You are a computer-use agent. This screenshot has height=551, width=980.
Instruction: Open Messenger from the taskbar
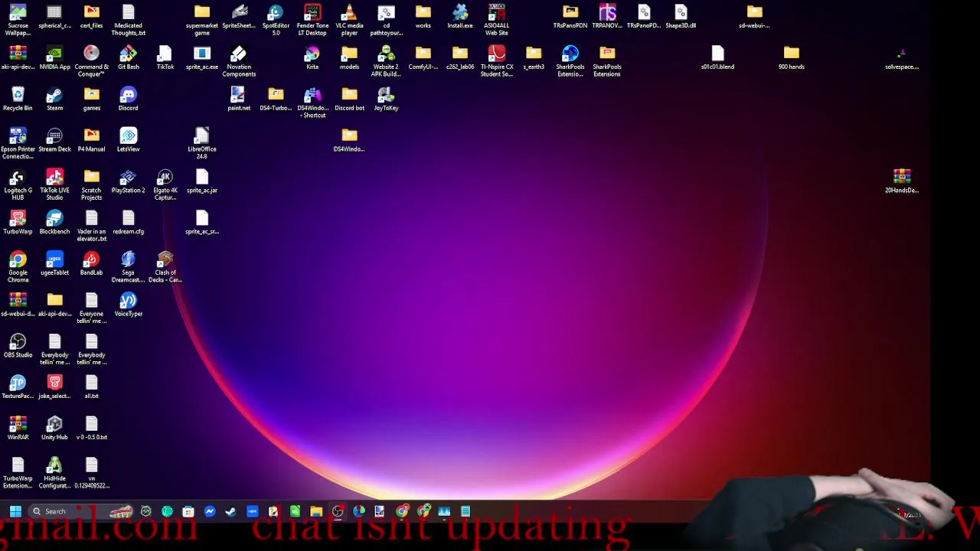pos(210,511)
